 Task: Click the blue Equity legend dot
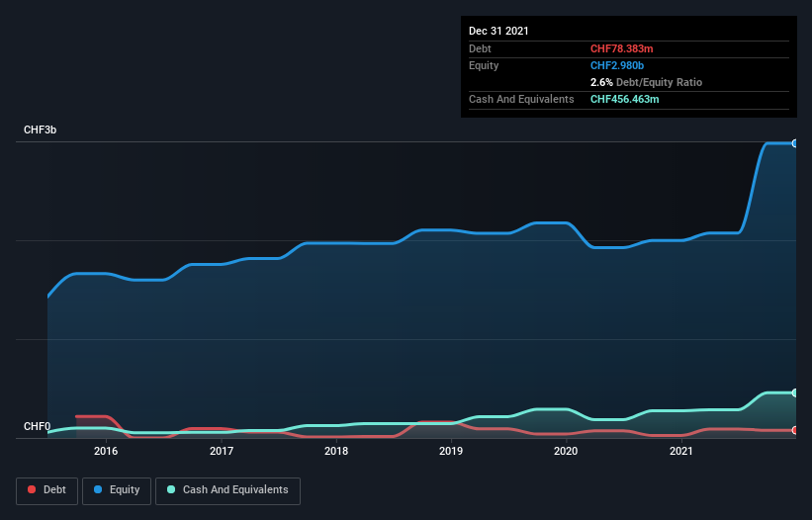[x=98, y=489]
